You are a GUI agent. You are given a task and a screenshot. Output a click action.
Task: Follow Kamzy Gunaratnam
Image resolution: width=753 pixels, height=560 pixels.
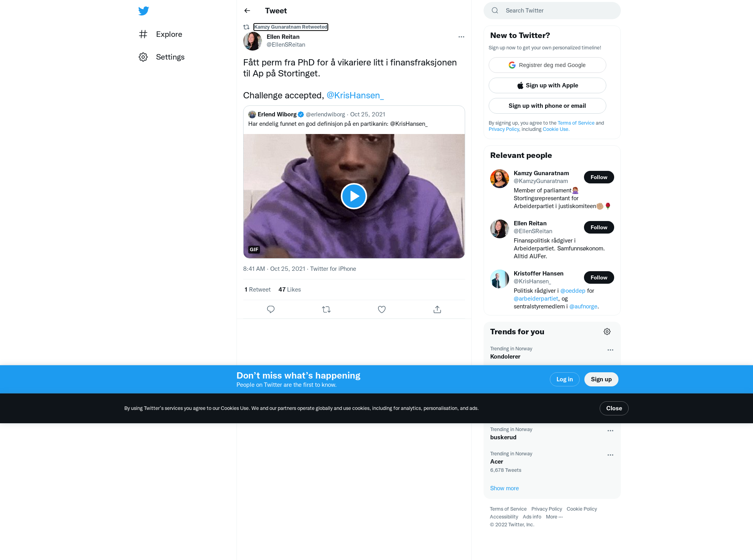(599, 177)
